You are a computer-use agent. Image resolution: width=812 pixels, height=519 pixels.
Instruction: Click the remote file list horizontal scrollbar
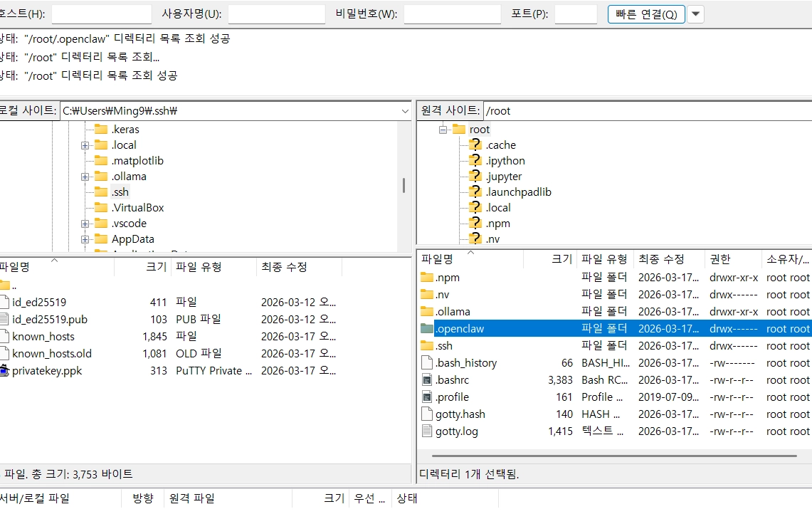[x=614, y=456]
